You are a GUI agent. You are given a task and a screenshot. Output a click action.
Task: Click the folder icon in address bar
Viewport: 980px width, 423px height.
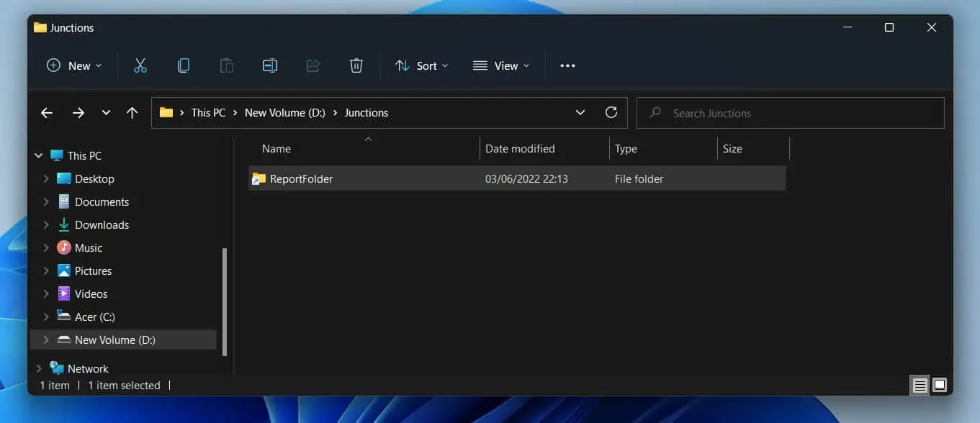coord(166,112)
